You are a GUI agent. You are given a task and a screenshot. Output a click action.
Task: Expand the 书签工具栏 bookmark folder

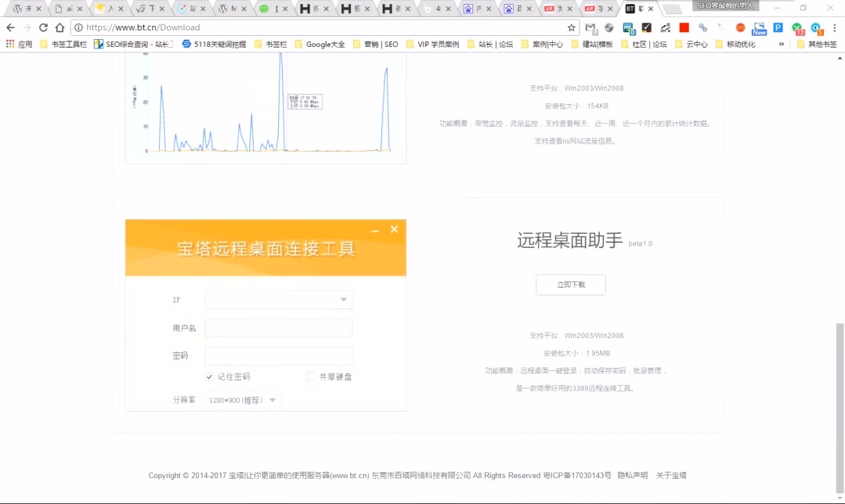[63, 44]
